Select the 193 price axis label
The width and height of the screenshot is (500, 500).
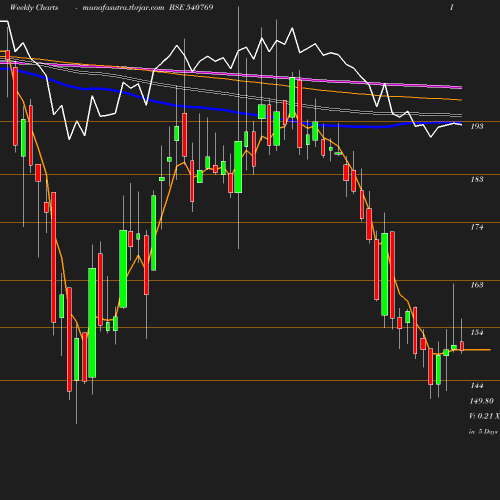pos(477,126)
